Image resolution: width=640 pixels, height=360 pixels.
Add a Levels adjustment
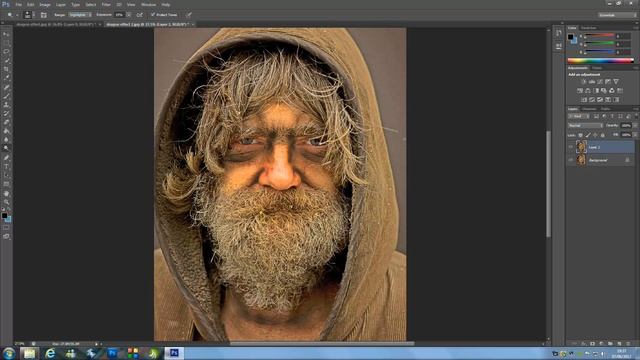pyautogui.click(x=592, y=82)
